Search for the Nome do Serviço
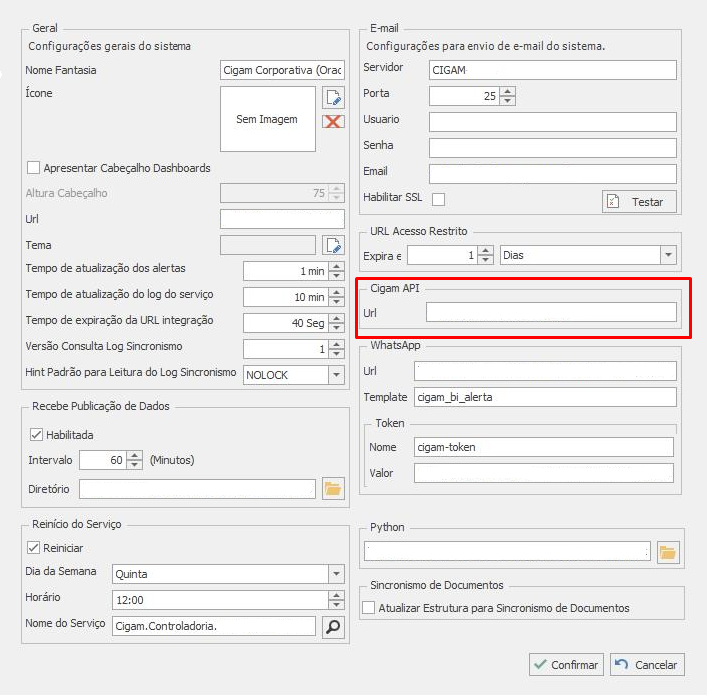Screen dimensions: 707x695 point(333,626)
